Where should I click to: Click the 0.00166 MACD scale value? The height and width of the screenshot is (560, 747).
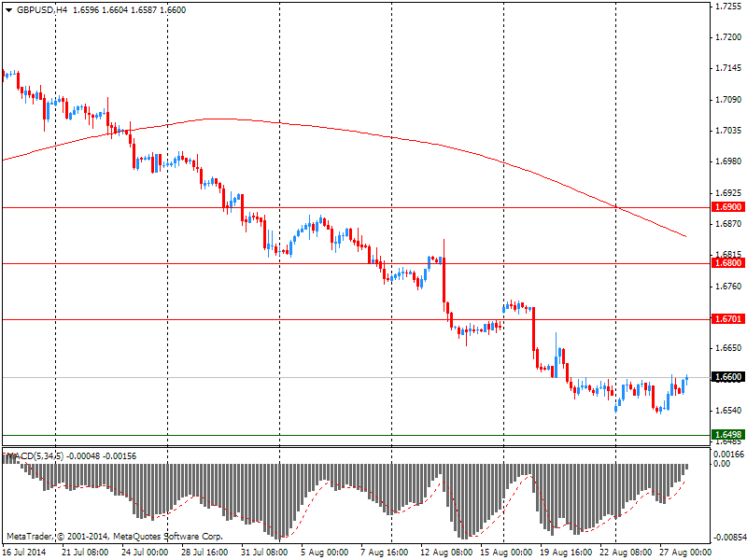click(729, 455)
